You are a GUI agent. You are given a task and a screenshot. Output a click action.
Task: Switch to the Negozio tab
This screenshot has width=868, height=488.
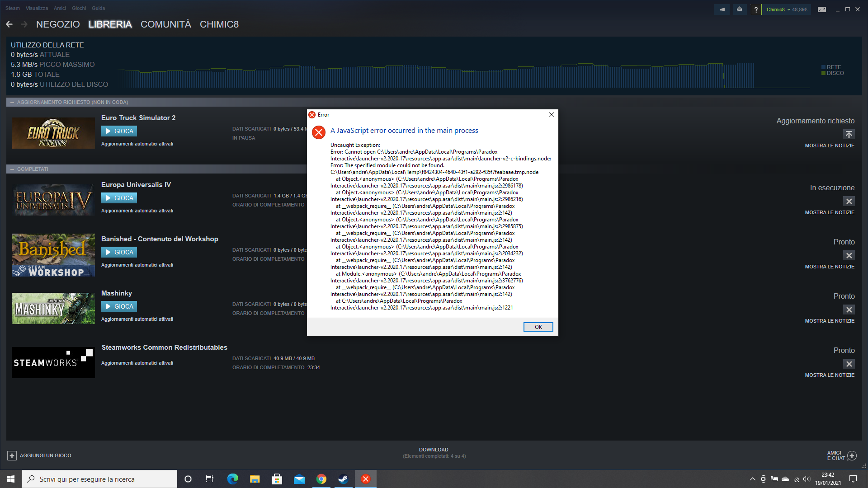(58, 24)
